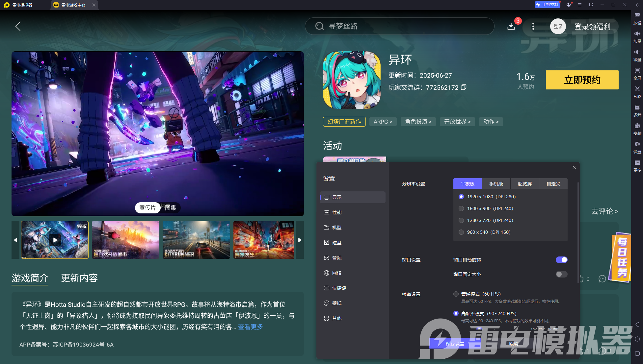
Task: Switch to the 手机版 resolution tab
Action: (x=496, y=183)
